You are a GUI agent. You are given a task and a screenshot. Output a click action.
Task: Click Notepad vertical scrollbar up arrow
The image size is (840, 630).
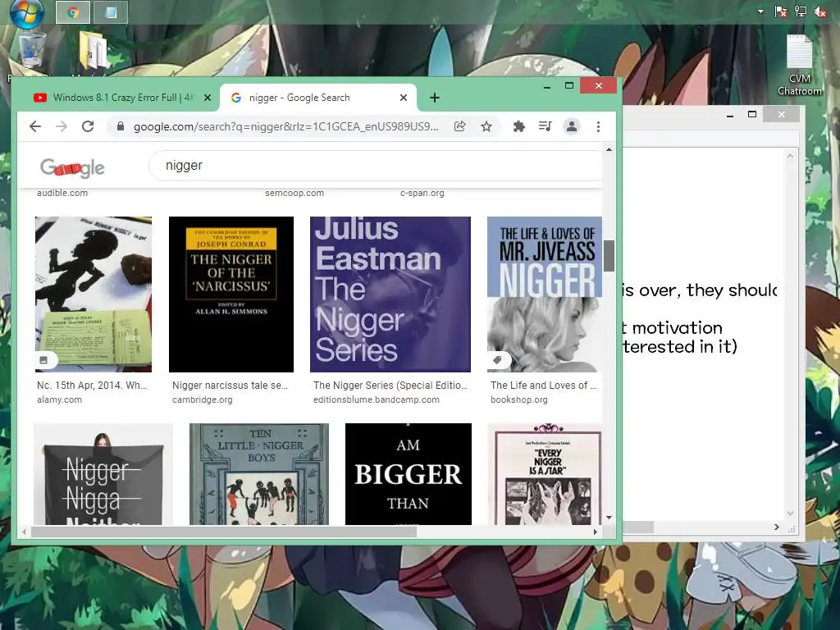point(790,156)
